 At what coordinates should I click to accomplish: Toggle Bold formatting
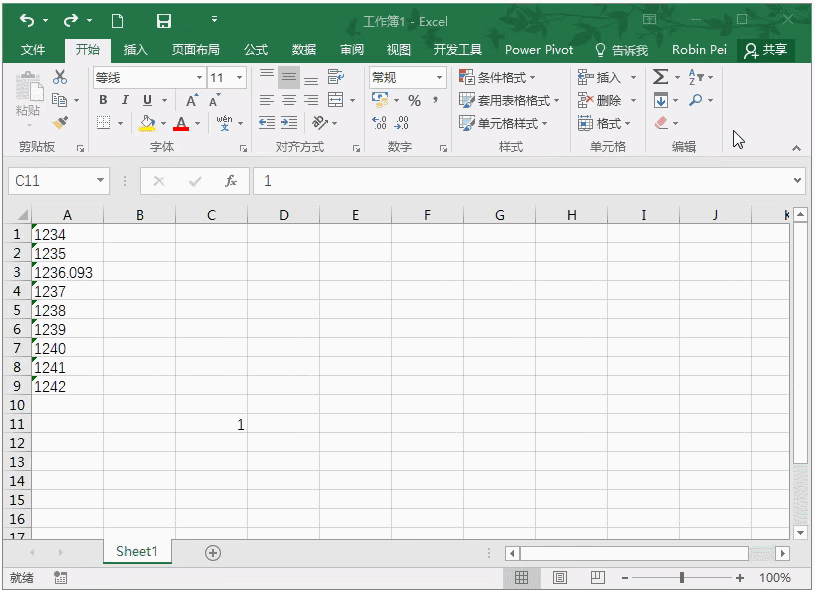[x=103, y=100]
